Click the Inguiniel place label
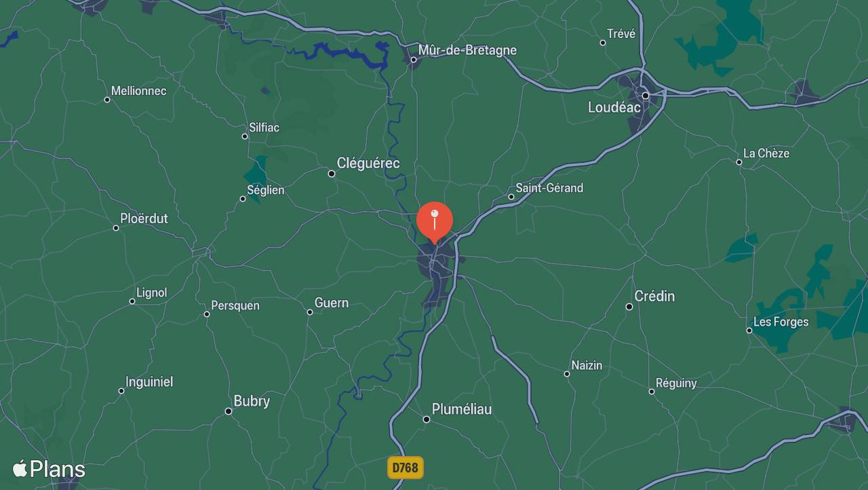The image size is (868, 490). click(x=149, y=382)
